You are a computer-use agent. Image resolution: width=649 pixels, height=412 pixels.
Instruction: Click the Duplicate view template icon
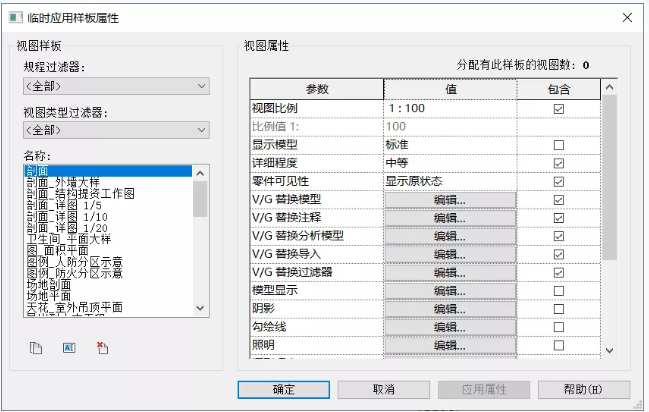36,348
